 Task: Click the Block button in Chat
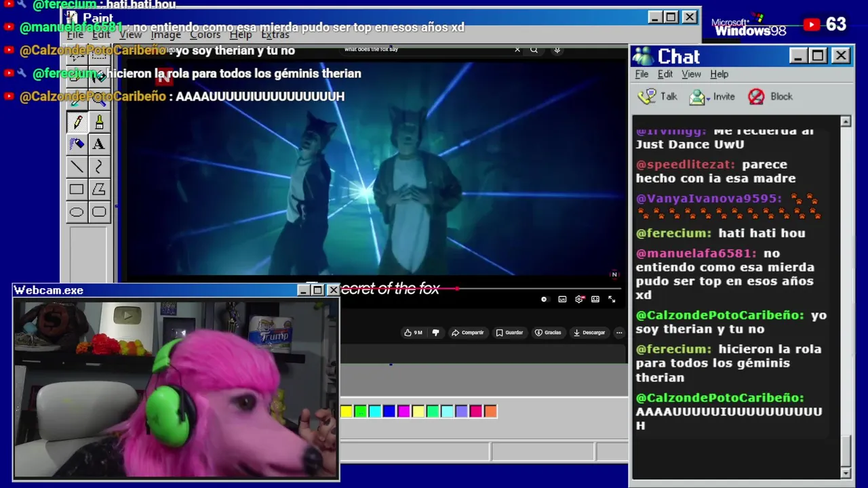pos(770,97)
